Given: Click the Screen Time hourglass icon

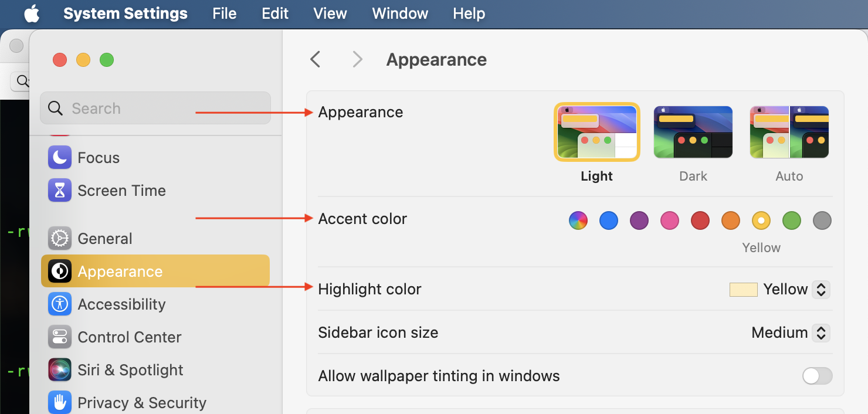Looking at the screenshot, I should tap(60, 190).
